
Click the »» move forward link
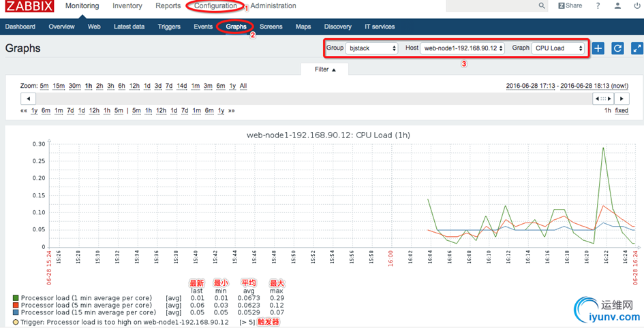232,111
